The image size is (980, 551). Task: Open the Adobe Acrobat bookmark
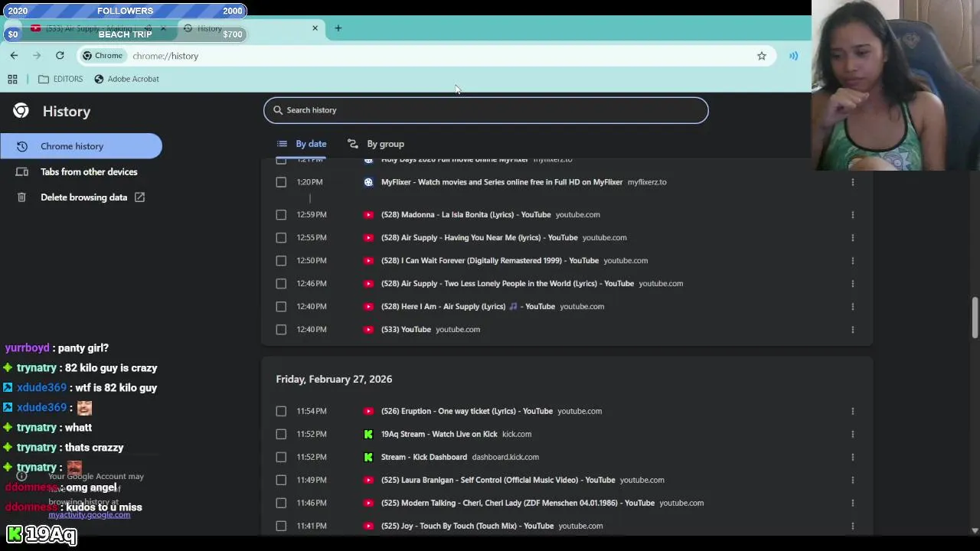(x=126, y=79)
